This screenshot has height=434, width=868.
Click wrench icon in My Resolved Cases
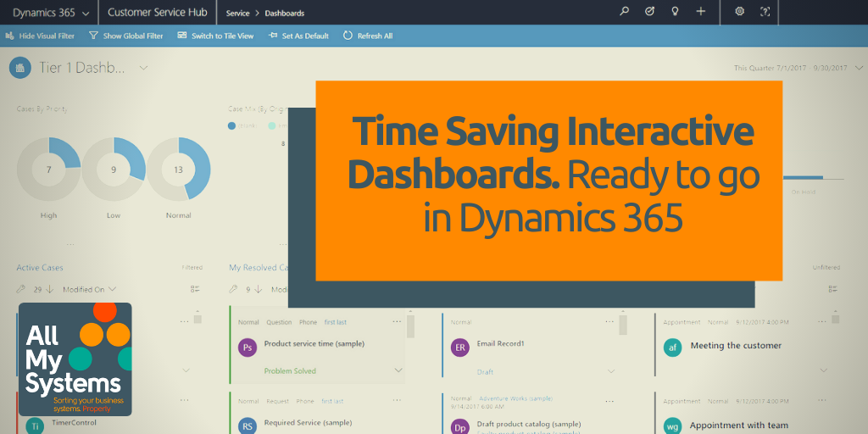234,289
